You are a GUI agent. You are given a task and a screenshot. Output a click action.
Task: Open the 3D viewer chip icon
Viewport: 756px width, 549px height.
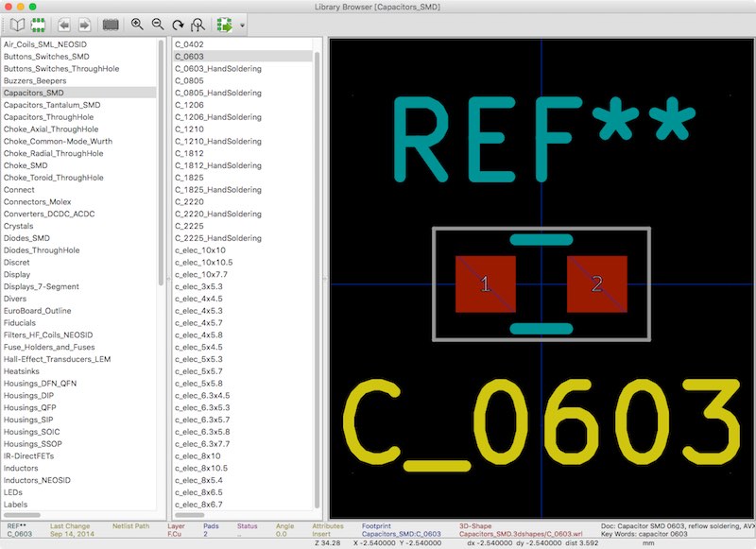111,25
